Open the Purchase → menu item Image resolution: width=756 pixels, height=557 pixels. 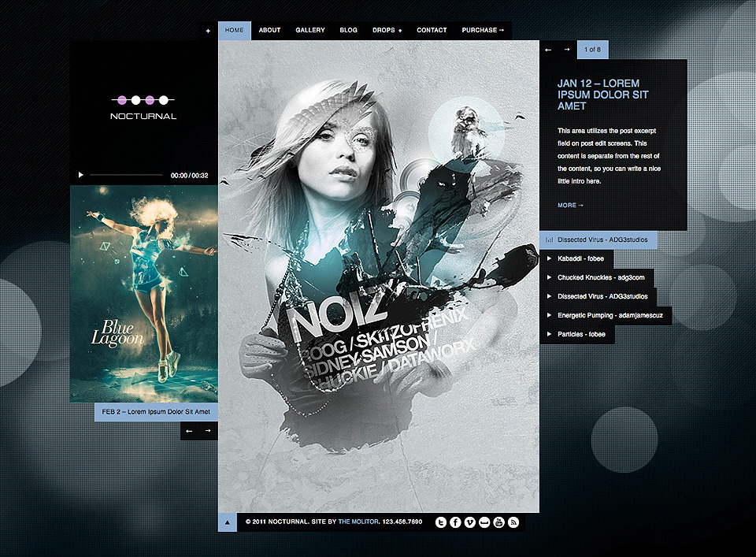pos(483,31)
